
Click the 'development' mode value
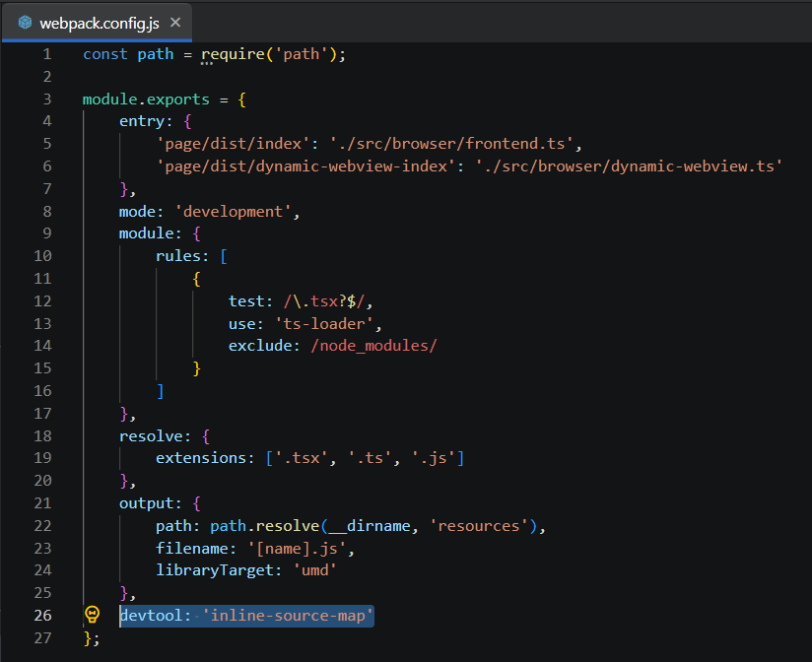[233, 211]
